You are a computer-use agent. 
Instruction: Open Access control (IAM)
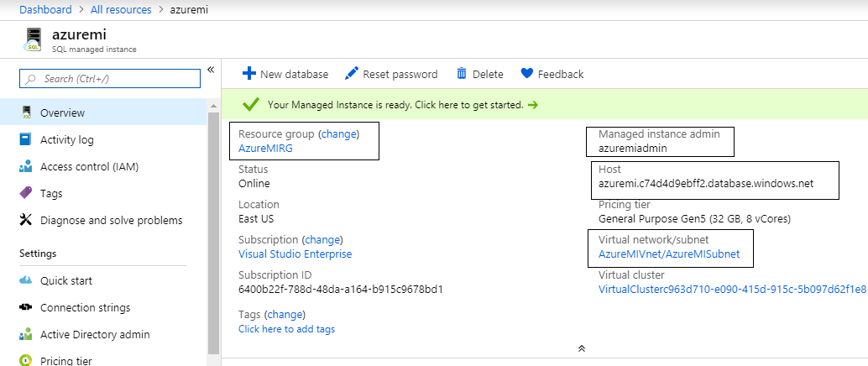[x=89, y=166]
